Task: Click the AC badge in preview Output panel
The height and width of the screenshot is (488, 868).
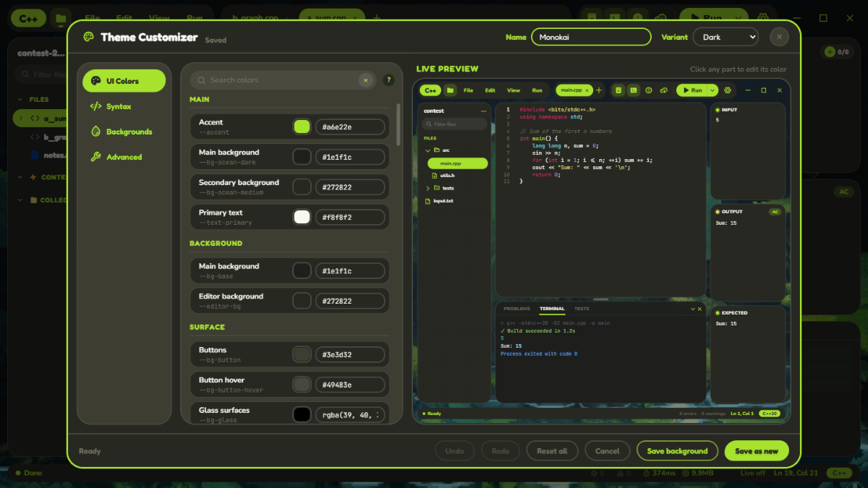Action: click(x=775, y=212)
